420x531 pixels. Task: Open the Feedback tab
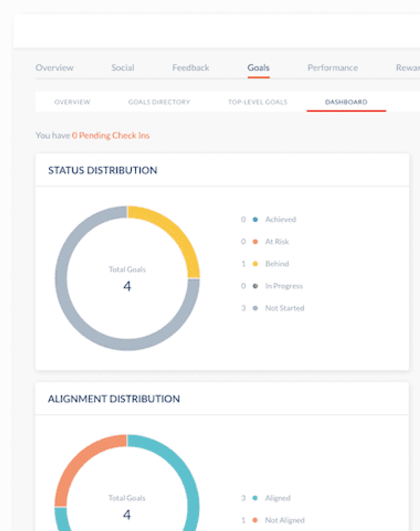click(x=191, y=68)
